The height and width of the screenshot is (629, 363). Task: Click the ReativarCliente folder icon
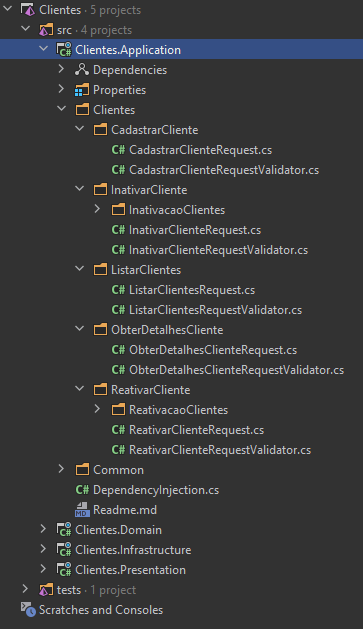(x=100, y=390)
